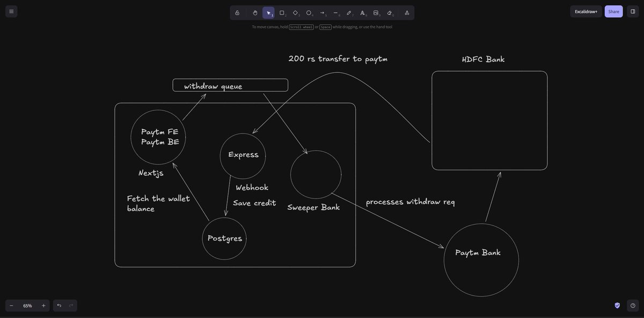
Task: Select the 'withdraw queue' label text
Action: pos(213,86)
